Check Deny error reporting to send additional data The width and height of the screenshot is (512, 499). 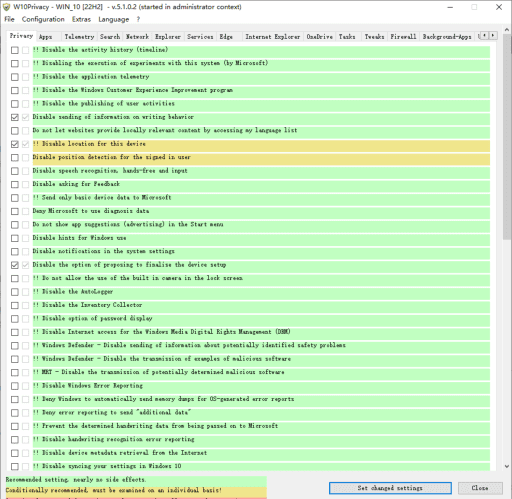[x=14, y=413]
